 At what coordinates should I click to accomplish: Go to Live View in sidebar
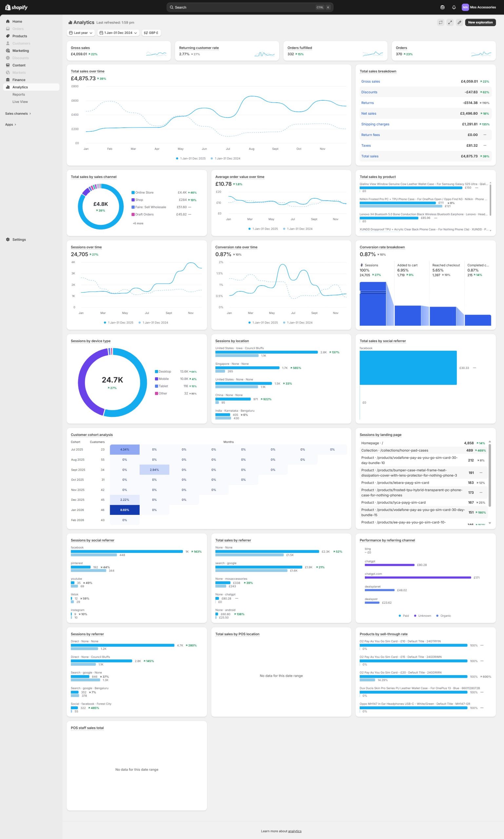click(20, 102)
